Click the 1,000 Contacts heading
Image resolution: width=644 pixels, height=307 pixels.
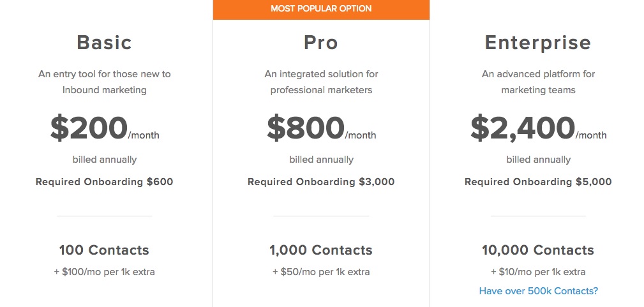coord(321,250)
